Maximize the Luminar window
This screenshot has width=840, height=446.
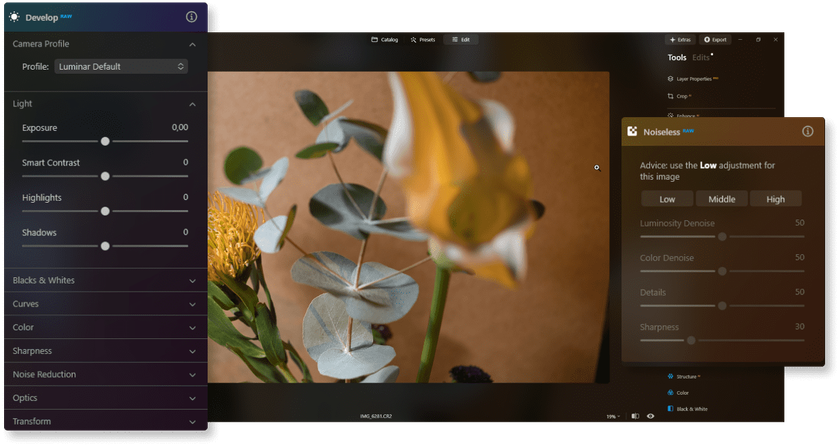tap(758, 40)
